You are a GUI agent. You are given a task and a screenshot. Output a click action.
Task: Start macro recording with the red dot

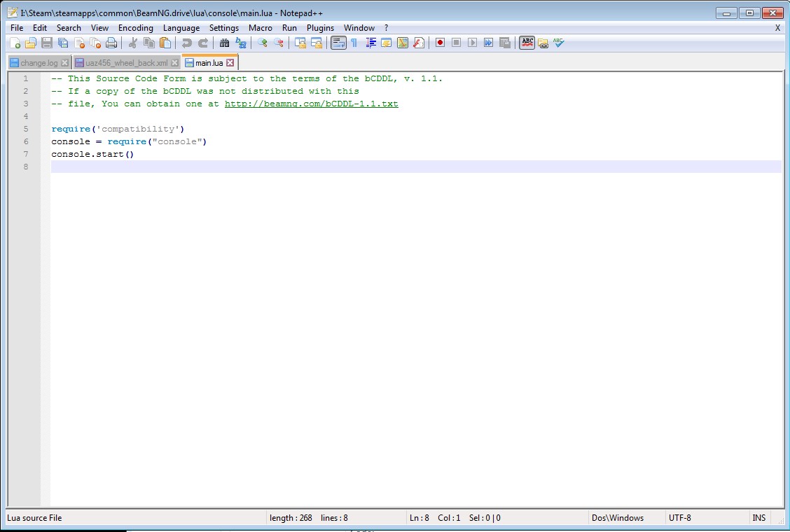(441, 43)
